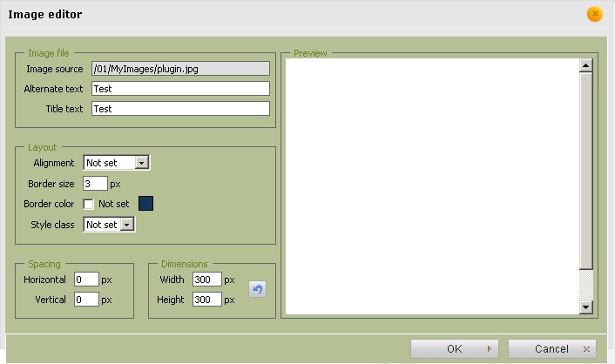Focus the Title text field
The height and width of the screenshot is (364, 615).
tap(180, 109)
